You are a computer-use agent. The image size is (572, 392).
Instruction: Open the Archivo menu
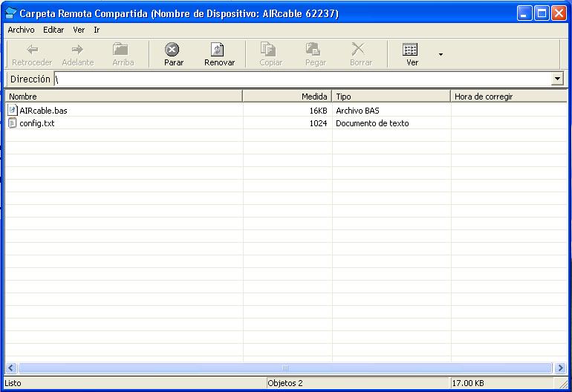pyautogui.click(x=21, y=30)
